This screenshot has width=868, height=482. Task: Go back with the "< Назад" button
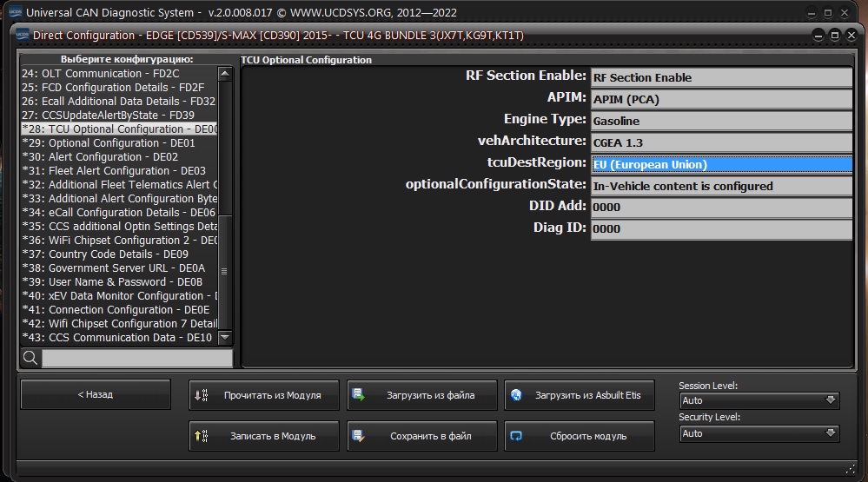coord(96,395)
